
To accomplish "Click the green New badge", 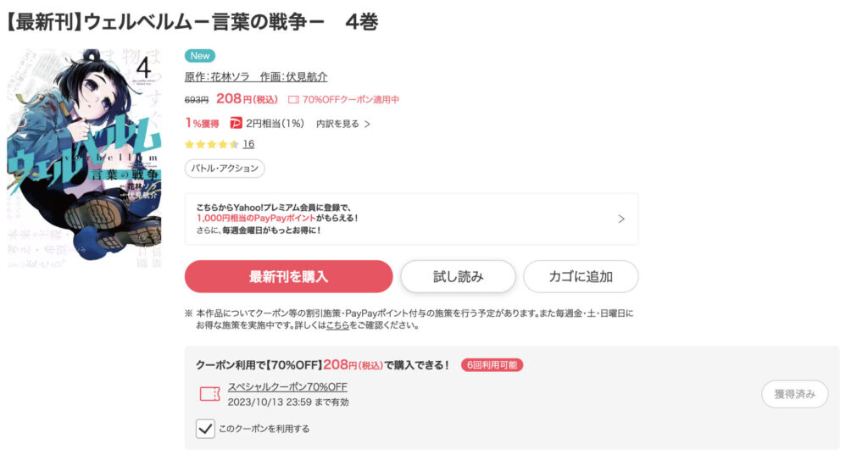I will tap(200, 56).
